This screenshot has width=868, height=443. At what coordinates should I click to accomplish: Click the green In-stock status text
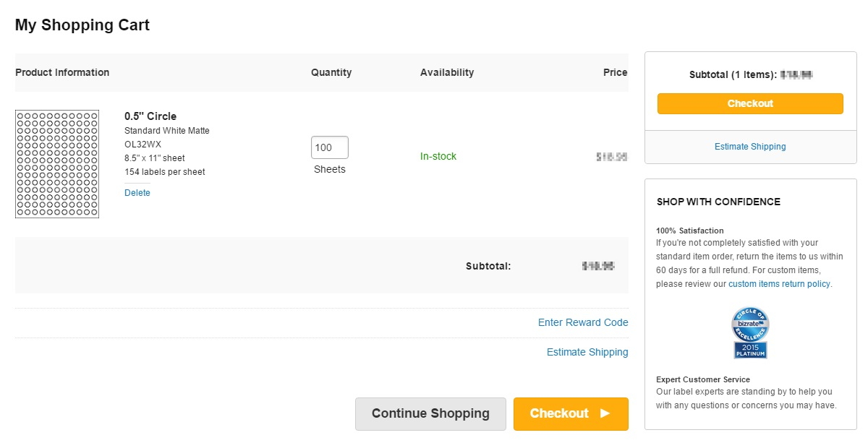click(438, 156)
